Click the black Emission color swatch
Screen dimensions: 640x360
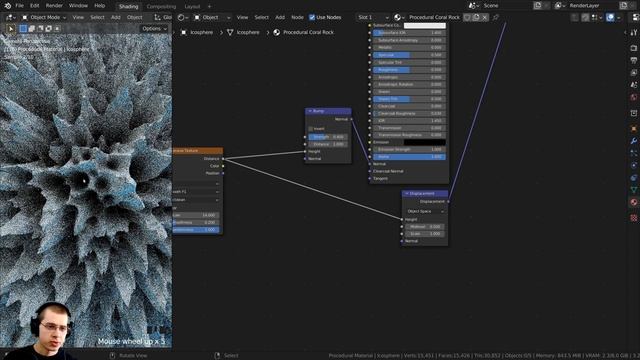(x=424, y=142)
